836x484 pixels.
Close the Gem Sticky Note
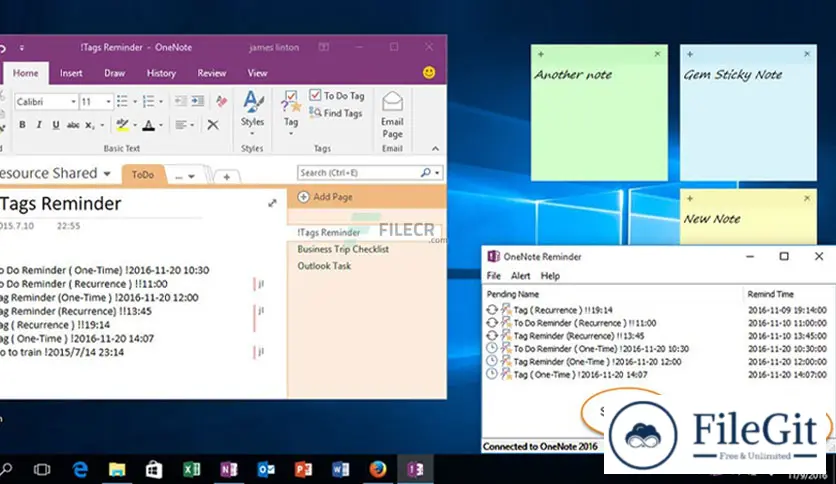(x=807, y=54)
